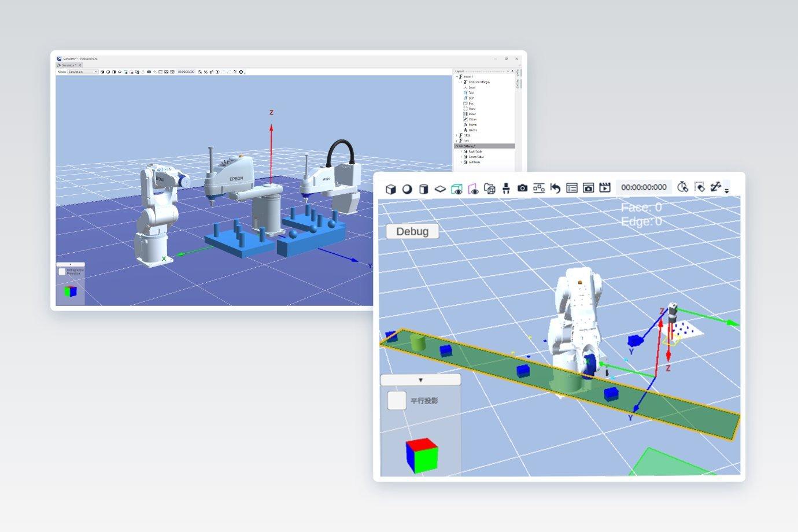Image resolution: width=798 pixels, height=532 pixels.
Task: Click the orientation cube in back window
Action: [x=71, y=291]
